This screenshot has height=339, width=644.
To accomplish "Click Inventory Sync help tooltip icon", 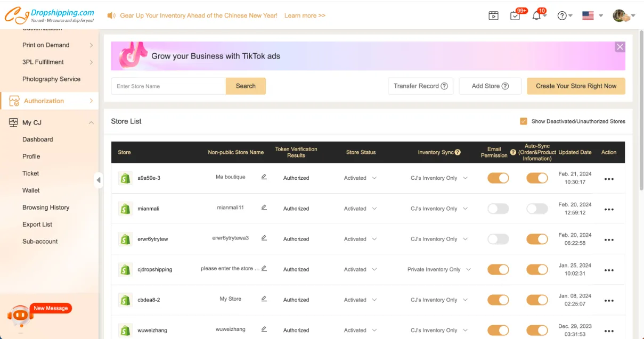I will click(x=458, y=152).
